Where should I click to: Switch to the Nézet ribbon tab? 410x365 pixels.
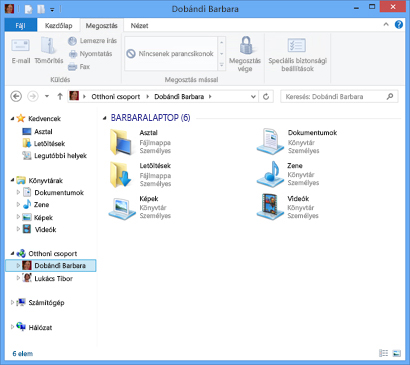click(139, 25)
